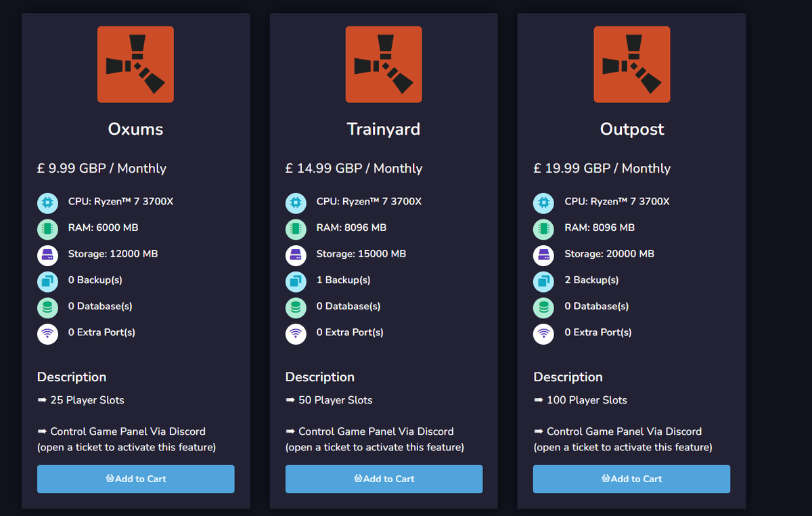The image size is (812, 516).
Task: Click the 25 Player Slots line
Action: (x=81, y=400)
